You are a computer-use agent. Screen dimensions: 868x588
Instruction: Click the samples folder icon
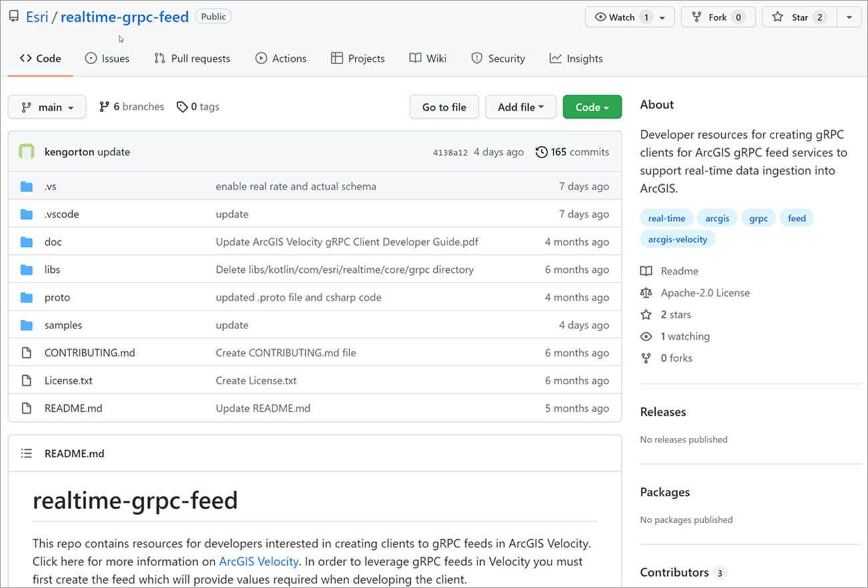coord(26,325)
